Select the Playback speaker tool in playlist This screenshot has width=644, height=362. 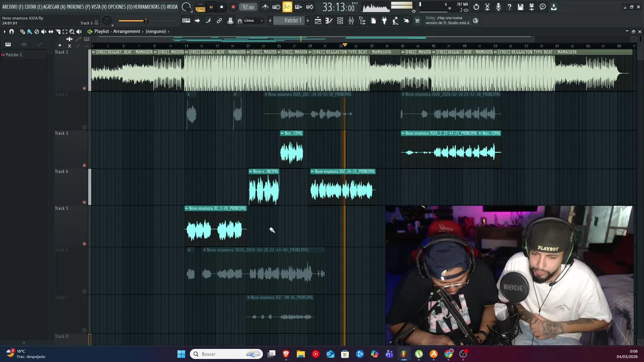click(79, 32)
